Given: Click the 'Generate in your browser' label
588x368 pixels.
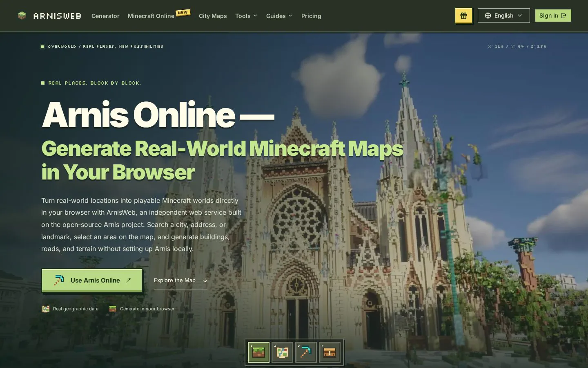Looking at the screenshot, I should (147, 309).
